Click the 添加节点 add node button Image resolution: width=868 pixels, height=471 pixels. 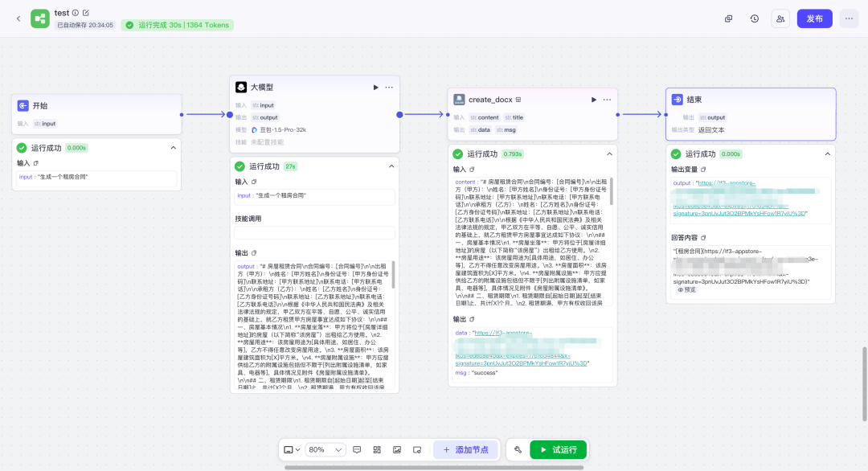click(466, 449)
